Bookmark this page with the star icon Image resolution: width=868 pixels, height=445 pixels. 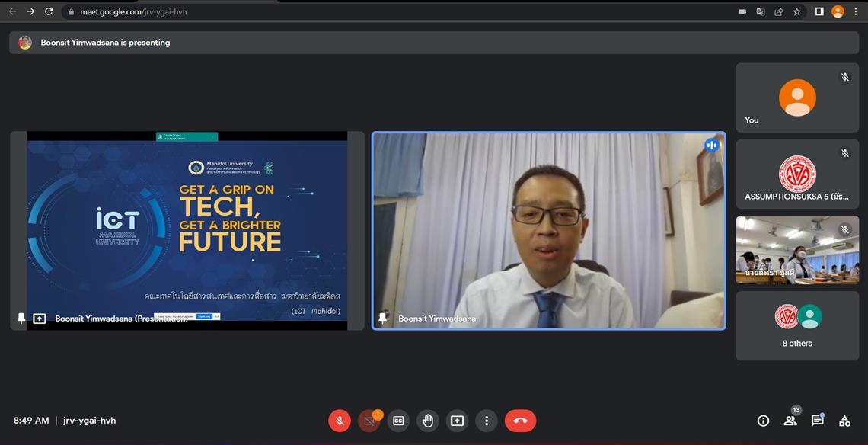click(797, 11)
